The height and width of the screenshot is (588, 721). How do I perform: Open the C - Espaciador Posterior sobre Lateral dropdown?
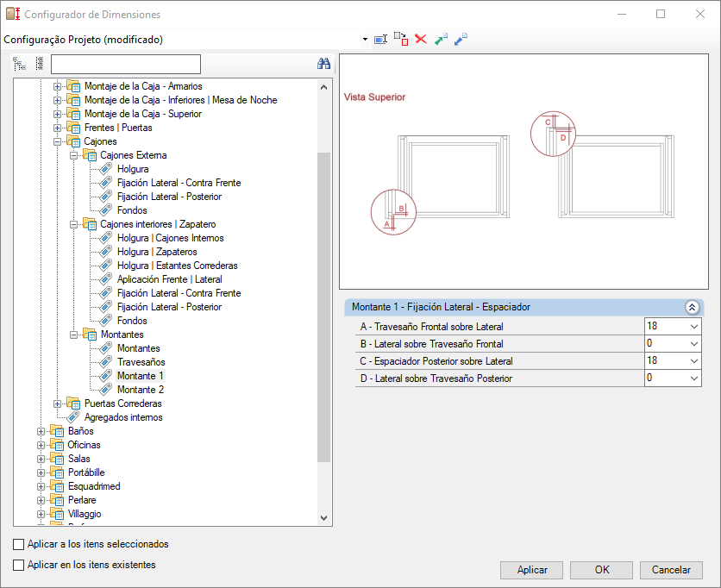694,361
